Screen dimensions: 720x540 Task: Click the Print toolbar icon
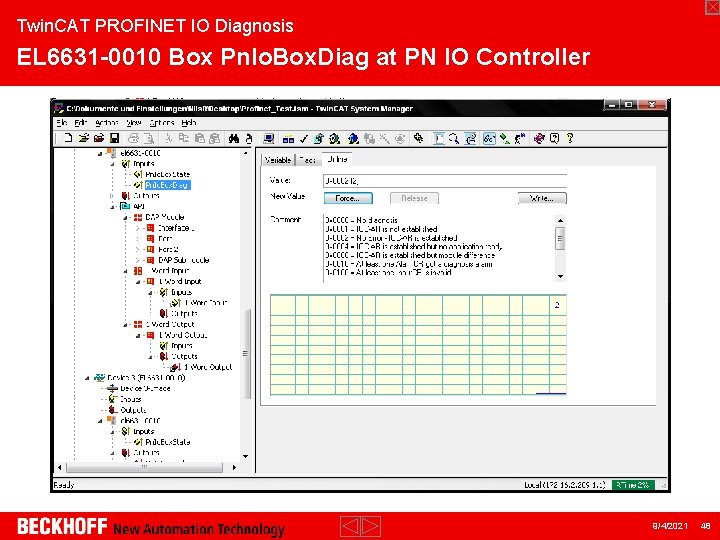pos(133,138)
